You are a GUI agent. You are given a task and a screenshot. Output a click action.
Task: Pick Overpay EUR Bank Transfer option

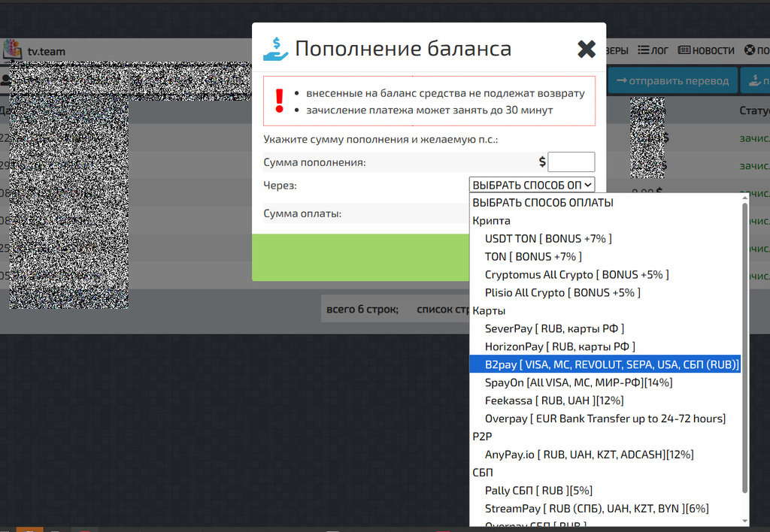click(605, 419)
